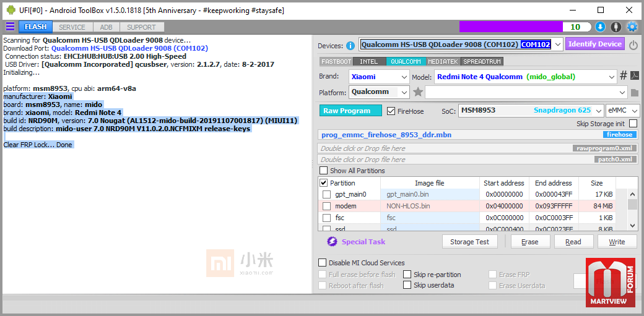Click the NON-HLOS.bin image file cell
This screenshot has width=644, height=316.
(x=430, y=206)
